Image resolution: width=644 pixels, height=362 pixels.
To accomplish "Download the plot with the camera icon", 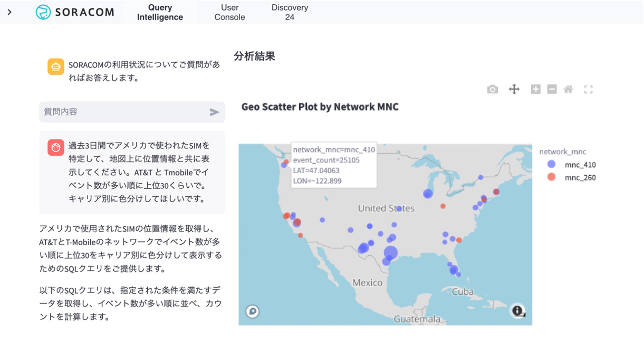I will [x=492, y=89].
